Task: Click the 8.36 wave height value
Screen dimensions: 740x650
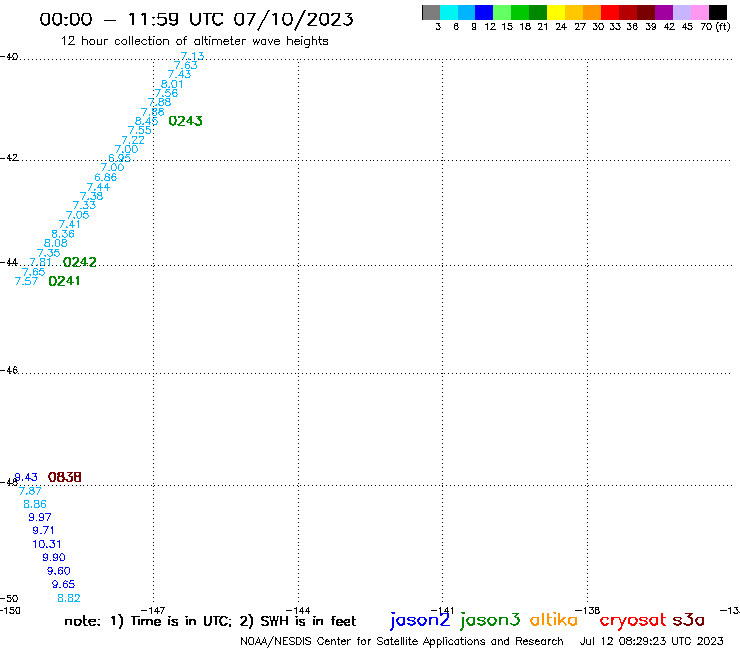Action: pyautogui.click(x=63, y=234)
